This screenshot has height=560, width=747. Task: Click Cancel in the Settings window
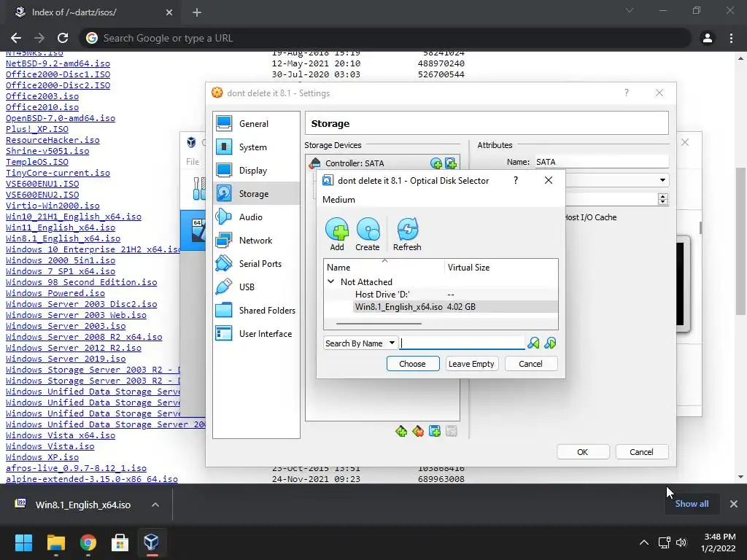click(x=642, y=452)
